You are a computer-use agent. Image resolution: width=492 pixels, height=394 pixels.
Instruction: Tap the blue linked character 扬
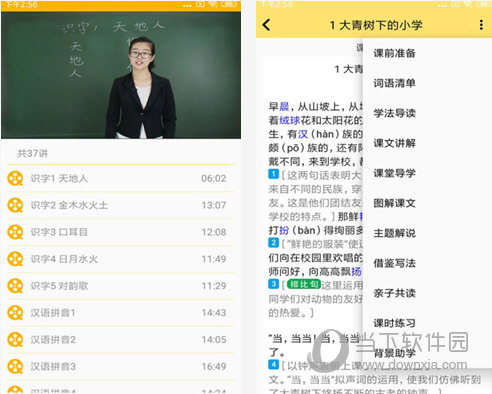[356, 271]
